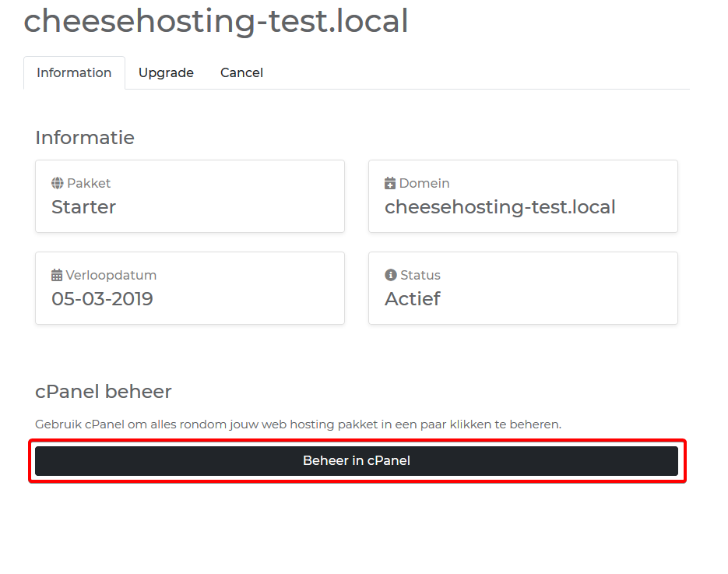Click the calendar-plus icon beside Domein
728x574 pixels.
[390, 184]
